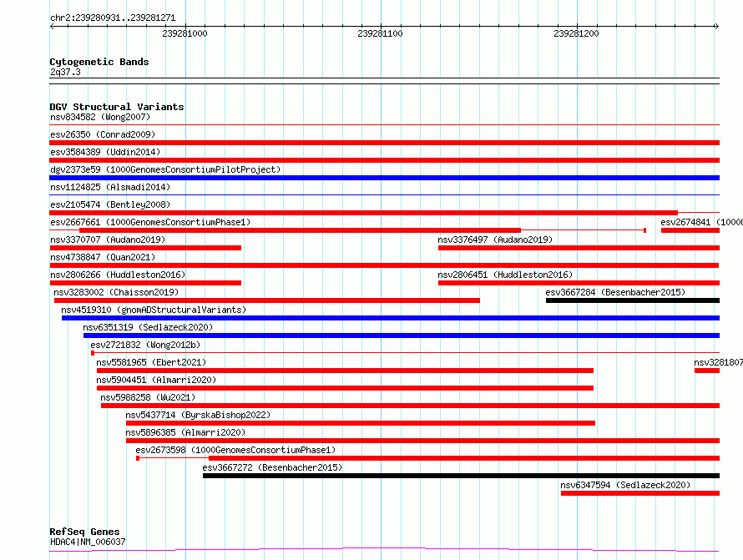Click the RefSeq Genes track title
Viewport: 743px width, 560px height.
(x=84, y=532)
